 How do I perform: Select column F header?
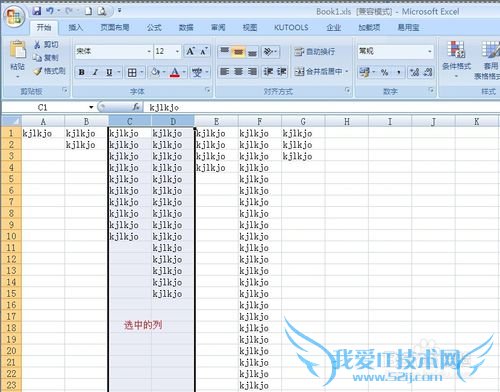click(x=260, y=121)
